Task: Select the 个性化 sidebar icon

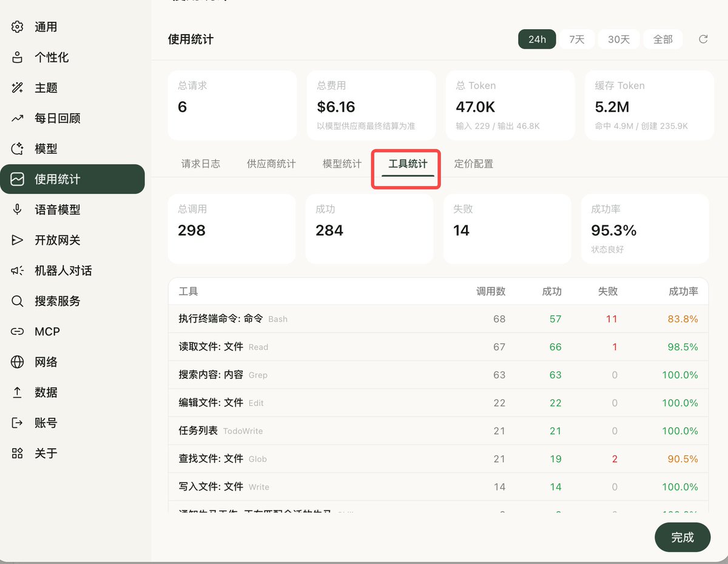Action: 17,57
